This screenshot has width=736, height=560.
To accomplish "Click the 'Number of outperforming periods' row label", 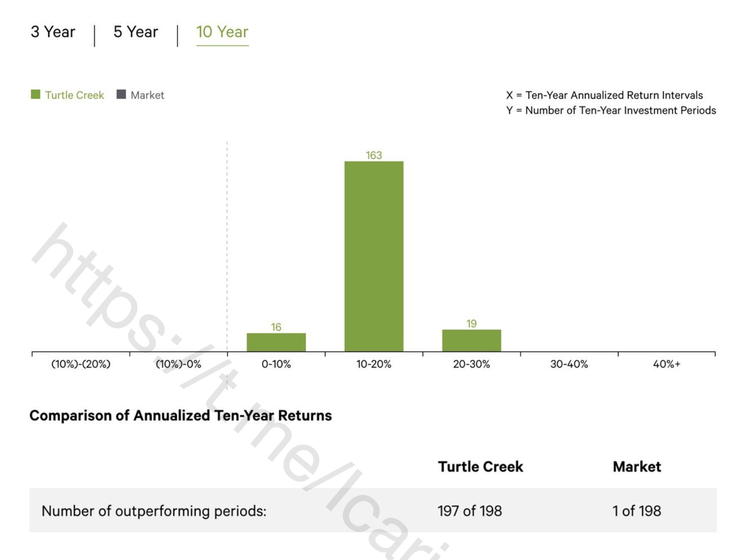I will click(154, 511).
